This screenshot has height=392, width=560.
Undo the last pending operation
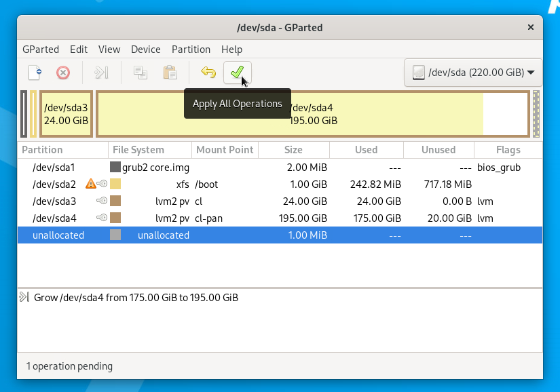pyautogui.click(x=208, y=73)
